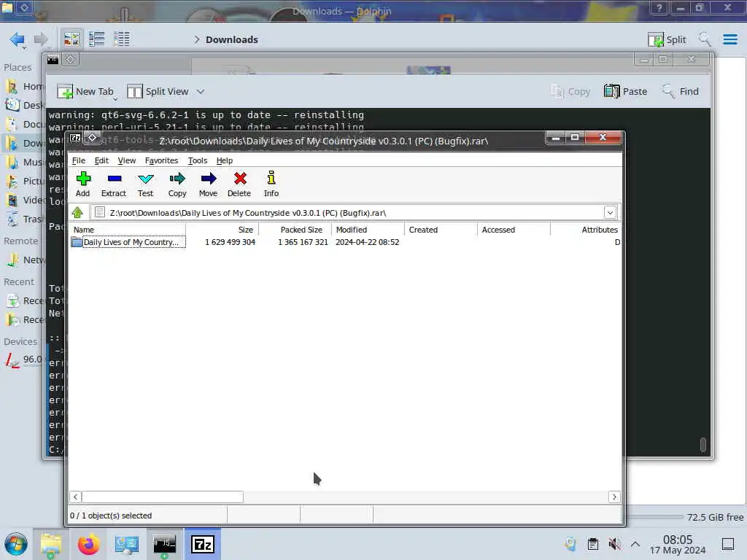This screenshot has height=560, width=747.
Task: Open system settings icon in taskbar
Action: [x=127, y=544]
